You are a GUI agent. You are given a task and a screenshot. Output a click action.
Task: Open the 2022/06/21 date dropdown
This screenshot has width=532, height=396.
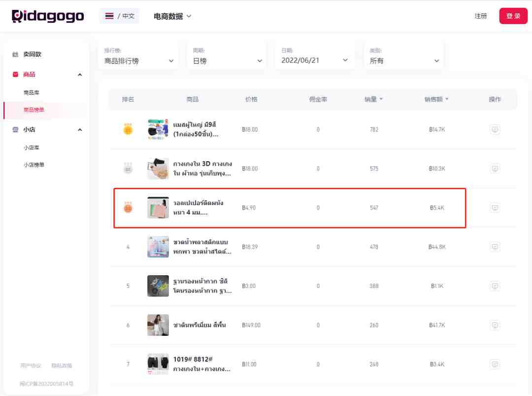(x=315, y=56)
